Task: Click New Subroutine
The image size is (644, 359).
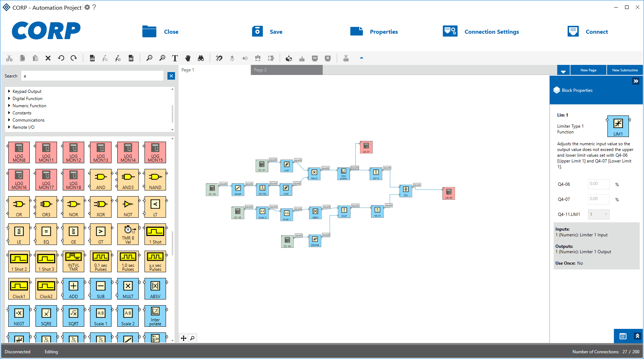Action: point(625,70)
